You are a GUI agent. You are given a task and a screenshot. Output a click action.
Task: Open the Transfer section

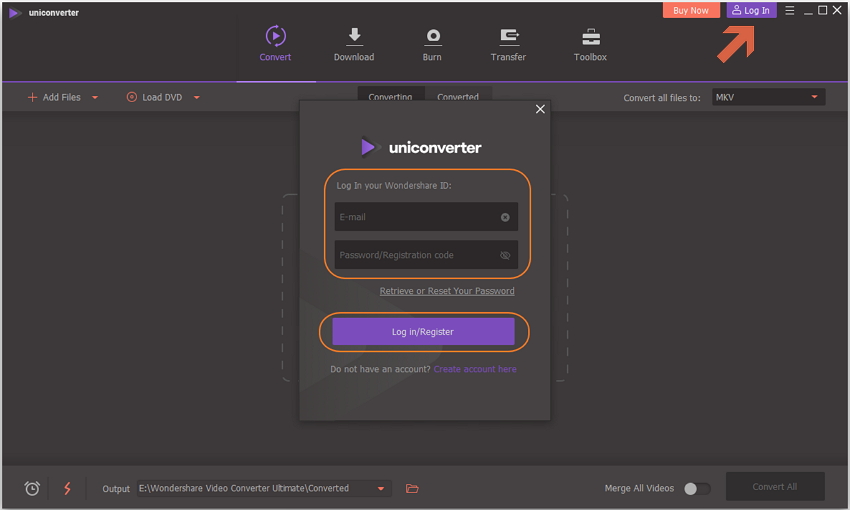(508, 44)
